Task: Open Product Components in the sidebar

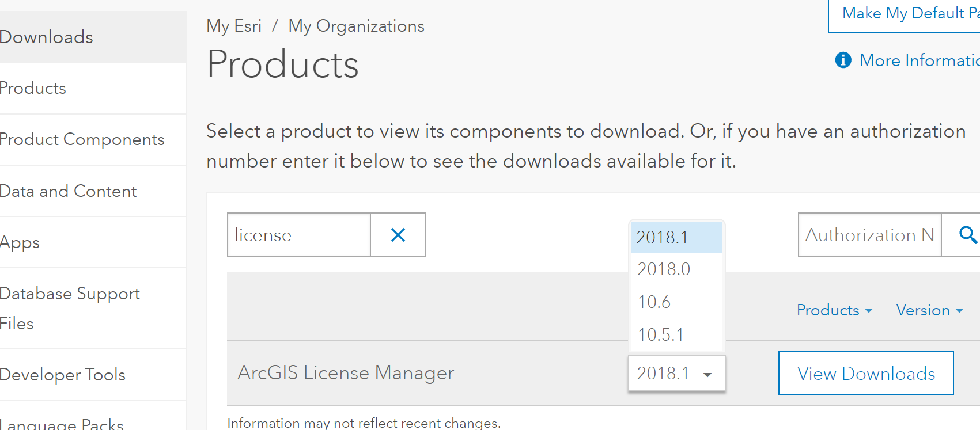Action: pyautogui.click(x=82, y=140)
